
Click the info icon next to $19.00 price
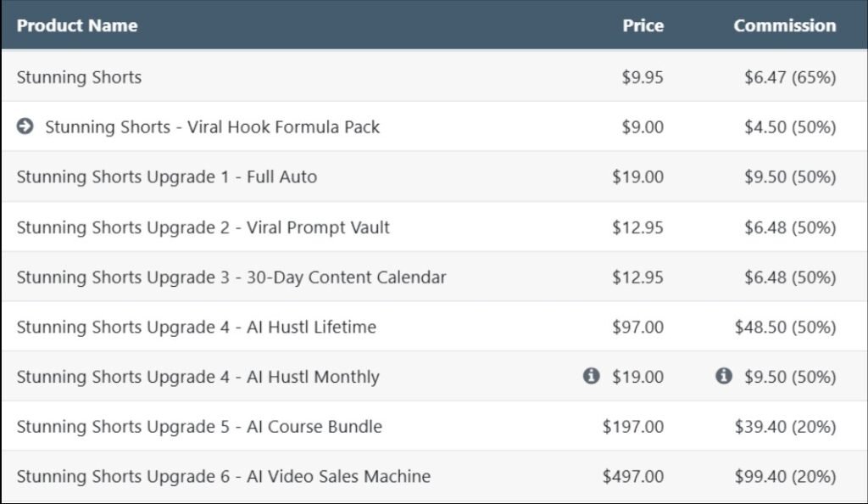591,376
